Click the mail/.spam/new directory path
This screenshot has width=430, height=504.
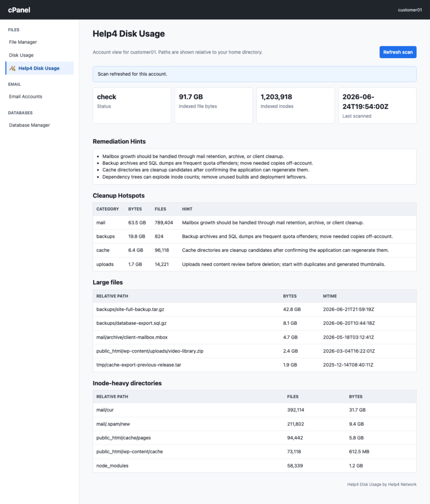113,424
